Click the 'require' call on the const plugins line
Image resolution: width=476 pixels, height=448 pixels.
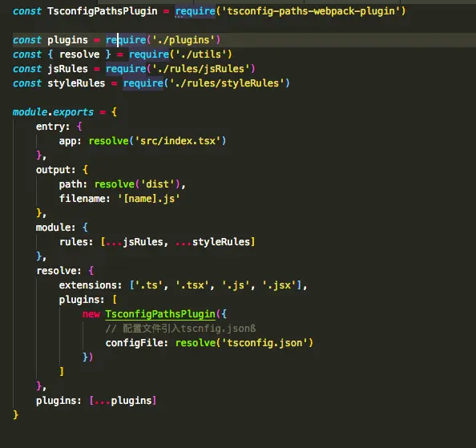click(x=126, y=40)
